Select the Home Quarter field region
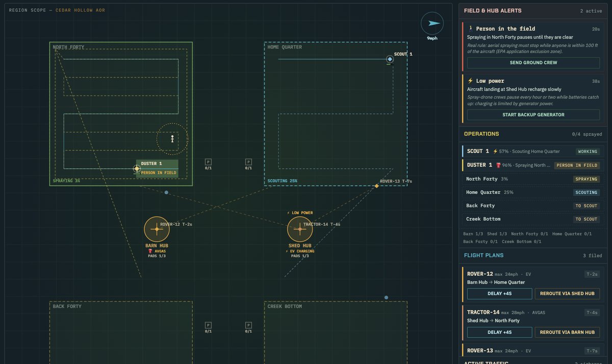Image resolution: width=612 pixels, height=364 pixels. coord(336,114)
